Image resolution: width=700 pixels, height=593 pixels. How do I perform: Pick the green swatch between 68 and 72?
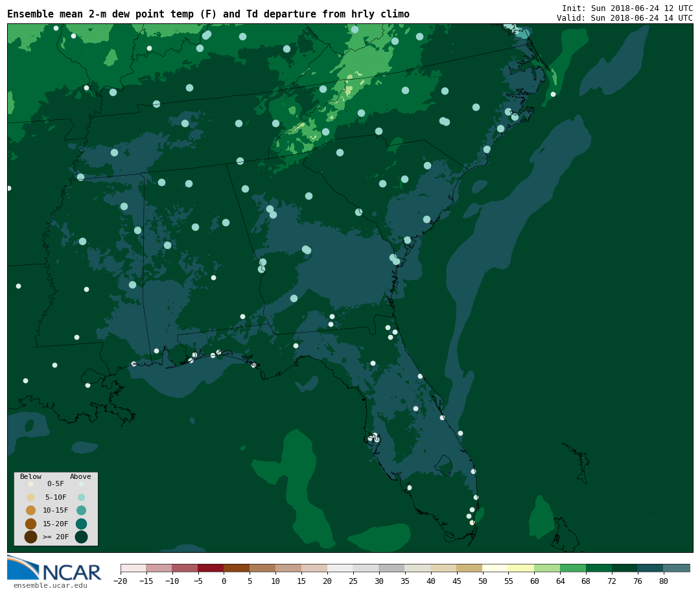click(599, 568)
